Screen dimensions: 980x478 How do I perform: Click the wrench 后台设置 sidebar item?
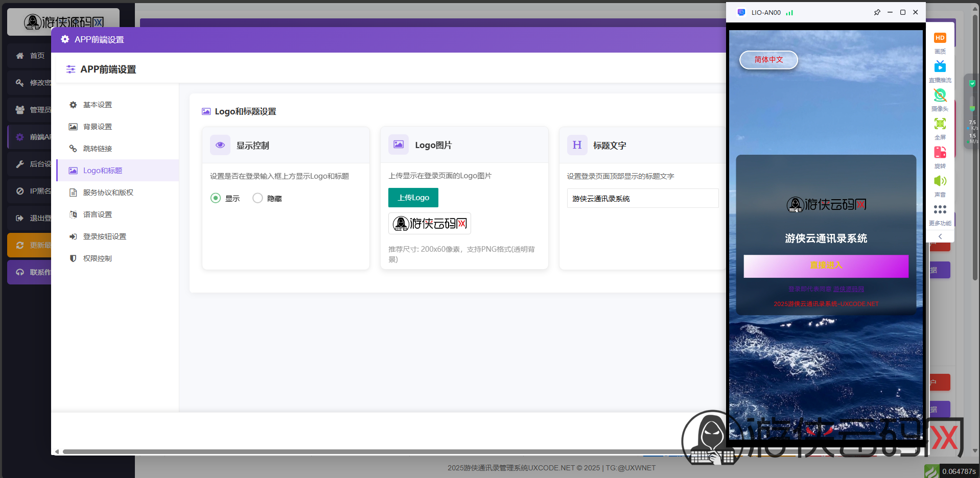[30, 164]
